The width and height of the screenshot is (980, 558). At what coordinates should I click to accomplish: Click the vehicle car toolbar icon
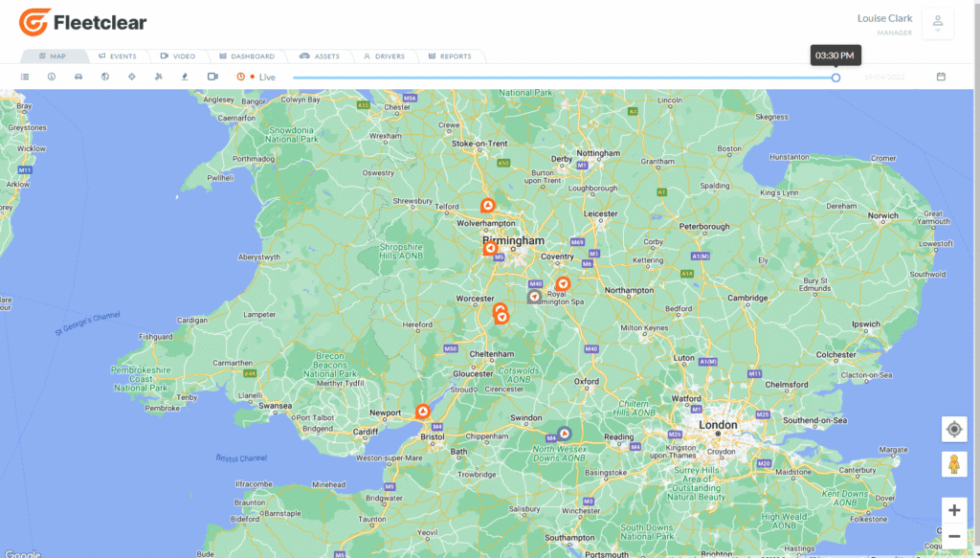click(78, 77)
